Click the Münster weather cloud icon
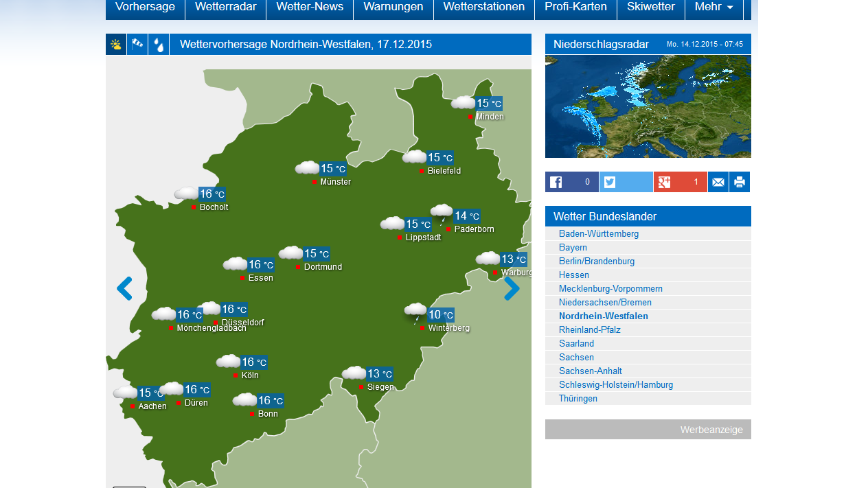The height and width of the screenshot is (488, 868). tap(307, 168)
